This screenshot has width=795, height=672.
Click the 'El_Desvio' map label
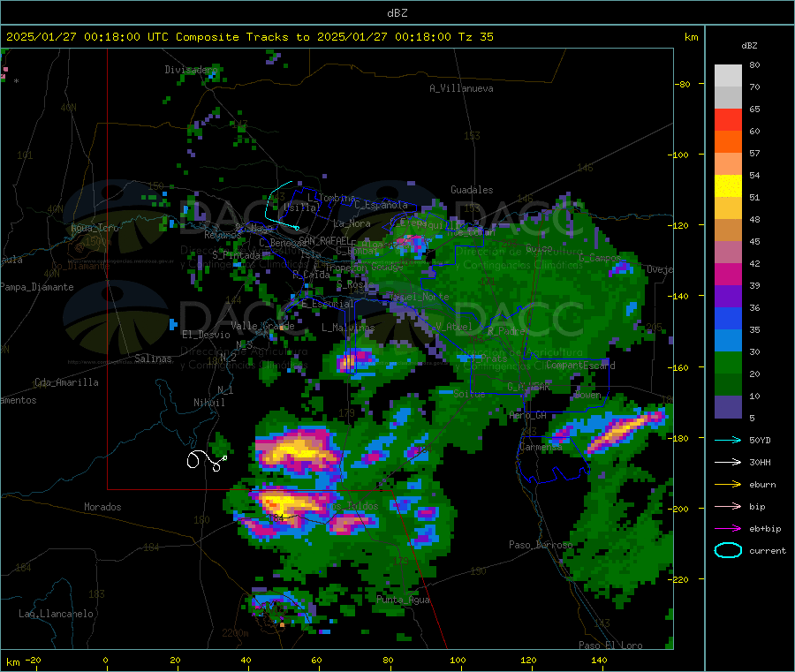(x=206, y=335)
